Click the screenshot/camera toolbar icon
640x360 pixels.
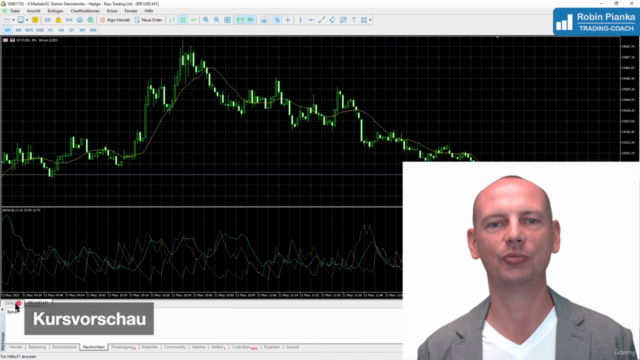[x=264, y=20]
